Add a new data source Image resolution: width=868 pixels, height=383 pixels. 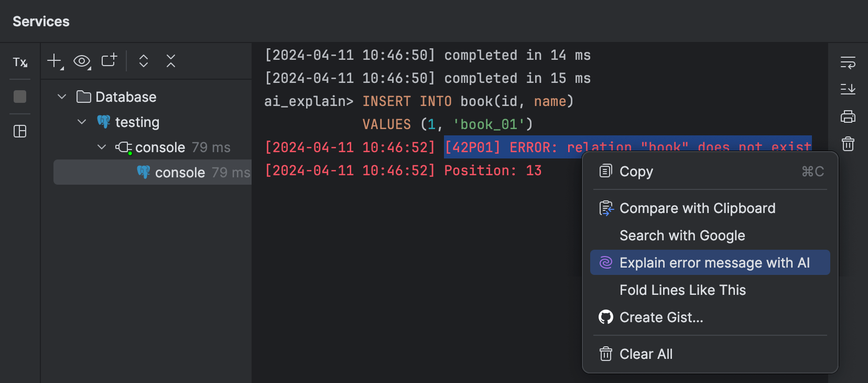pyautogui.click(x=53, y=61)
